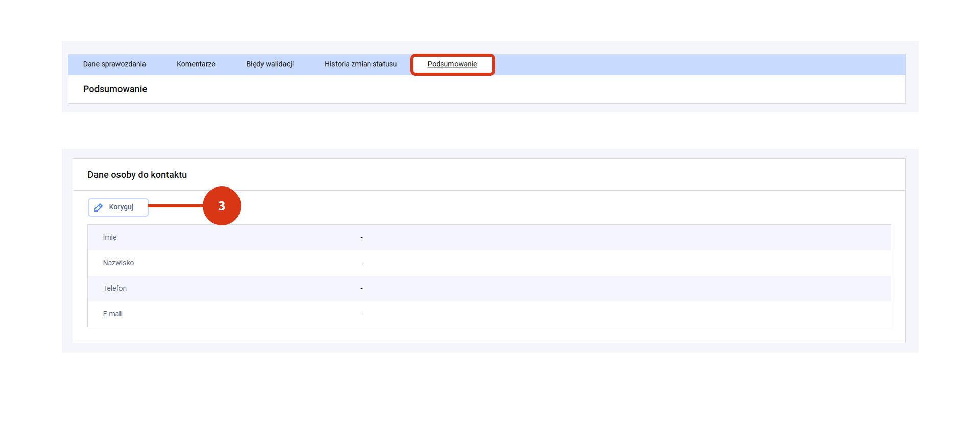Select the Imię row label

110,238
